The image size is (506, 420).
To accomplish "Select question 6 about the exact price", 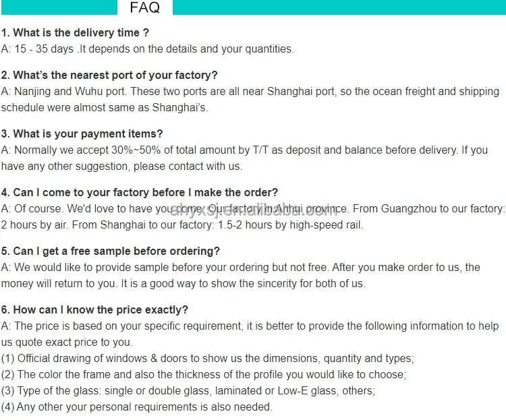I will click(94, 309).
